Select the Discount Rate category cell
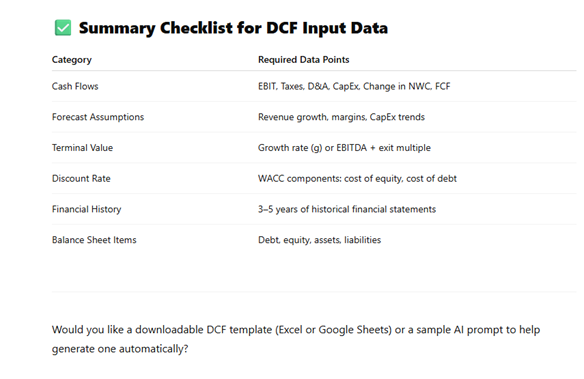Image resolution: width=584 pixels, height=379 pixels. pos(81,178)
